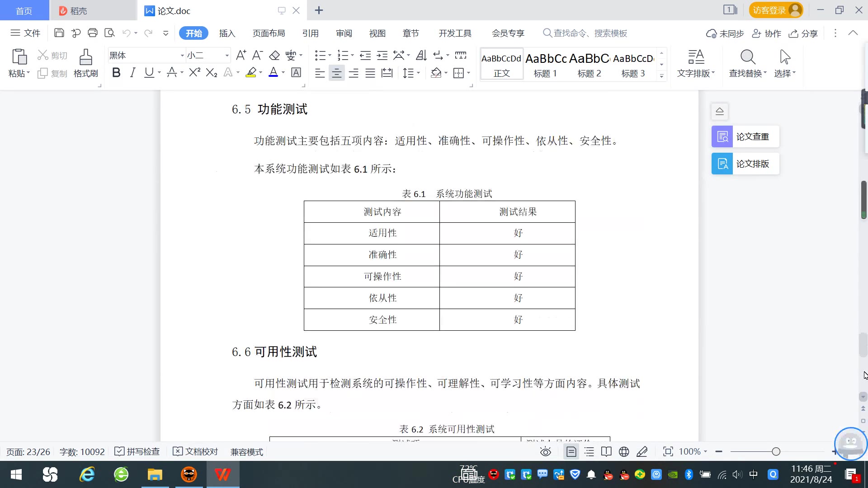868x488 pixels.
Task: Switch to reading layout book icon
Action: (606, 451)
